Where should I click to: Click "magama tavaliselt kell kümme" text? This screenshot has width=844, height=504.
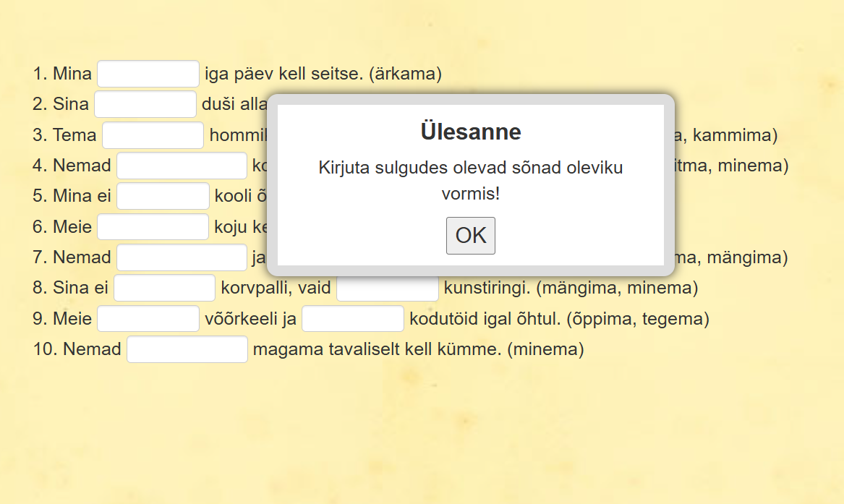click(377, 349)
